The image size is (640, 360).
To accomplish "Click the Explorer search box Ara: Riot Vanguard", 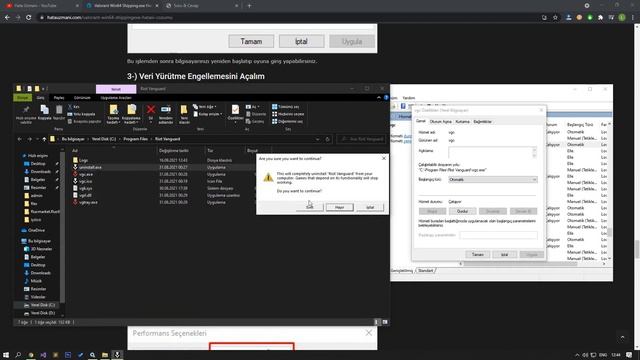I will click(x=361, y=139).
